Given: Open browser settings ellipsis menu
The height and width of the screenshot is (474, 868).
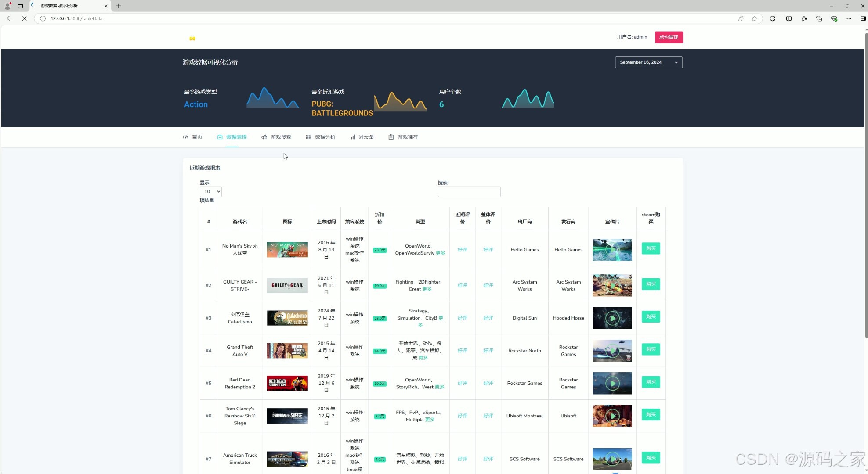Looking at the screenshot, I should pyautogui.click(x=849, y=18).
